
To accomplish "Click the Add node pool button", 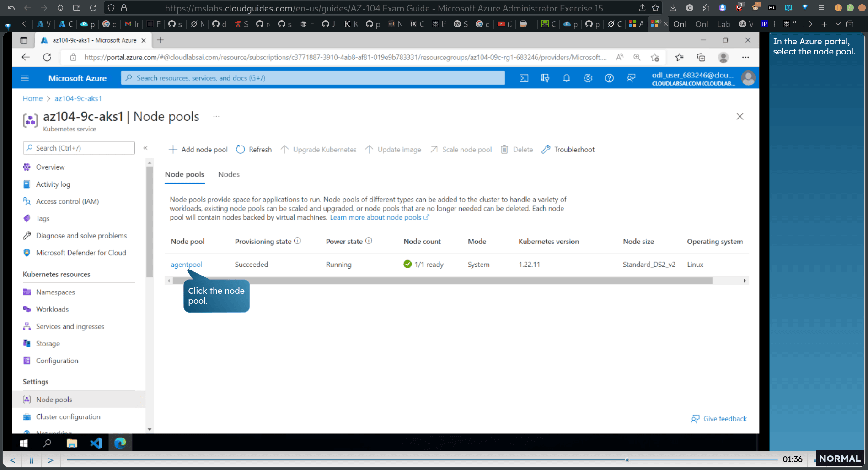I will (198, 150).
